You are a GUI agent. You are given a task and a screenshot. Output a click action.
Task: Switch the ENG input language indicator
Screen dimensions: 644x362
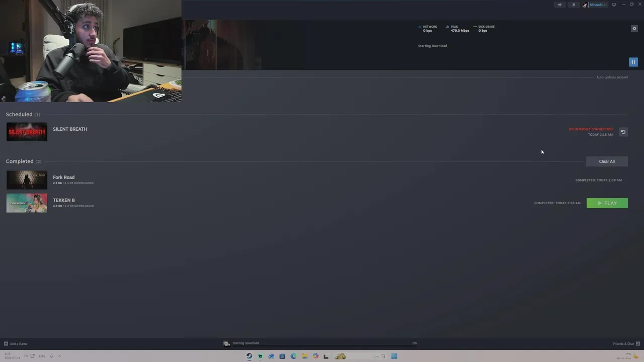click(42, 356)
